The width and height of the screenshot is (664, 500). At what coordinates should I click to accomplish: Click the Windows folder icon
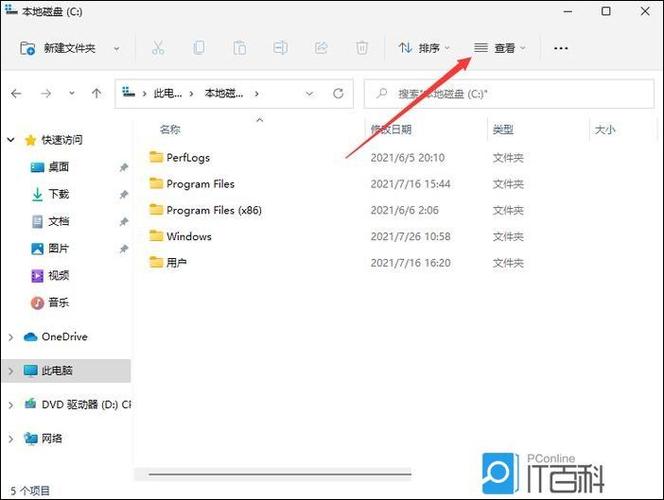(156, 236)
